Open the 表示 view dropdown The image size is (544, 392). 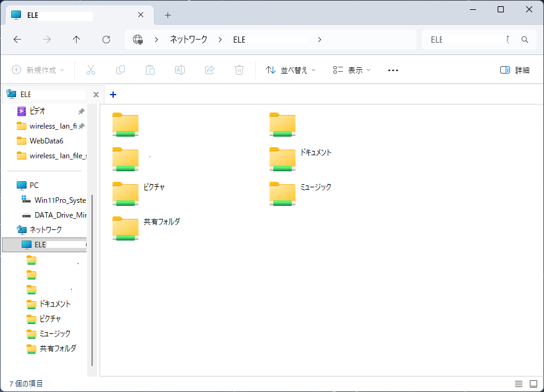coord(351,70)
